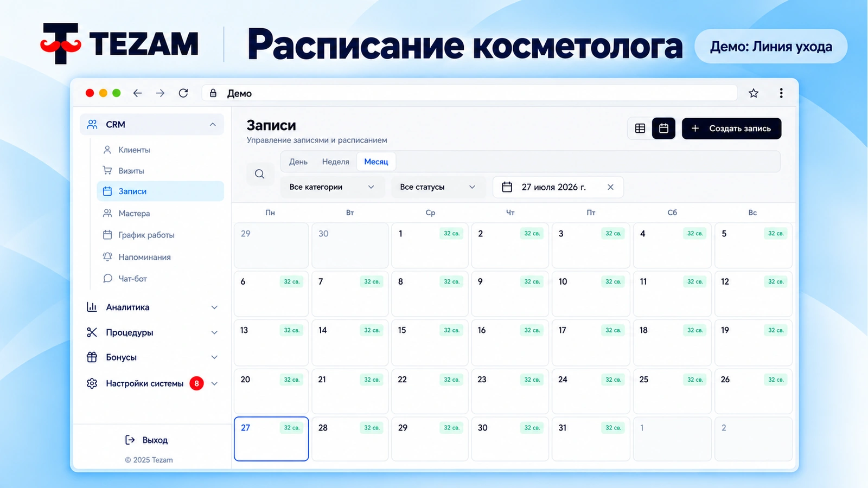Click the calendar icon in date field

point(507,187)
